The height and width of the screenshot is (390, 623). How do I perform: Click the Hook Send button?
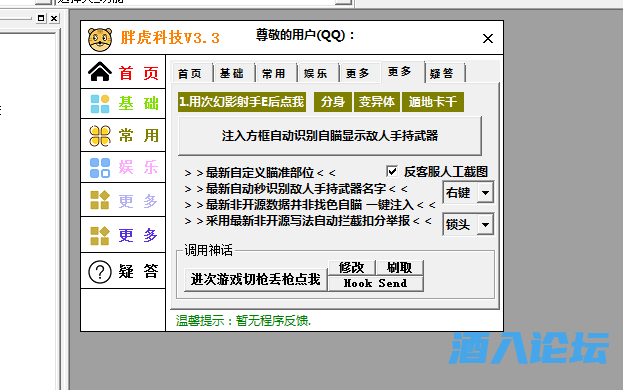click(375, 284)
